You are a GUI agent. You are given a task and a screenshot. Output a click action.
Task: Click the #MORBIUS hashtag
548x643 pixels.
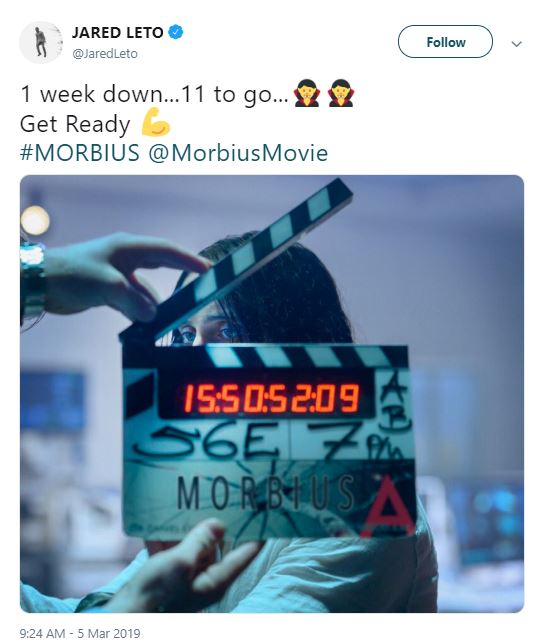click(x=80, y=153)
